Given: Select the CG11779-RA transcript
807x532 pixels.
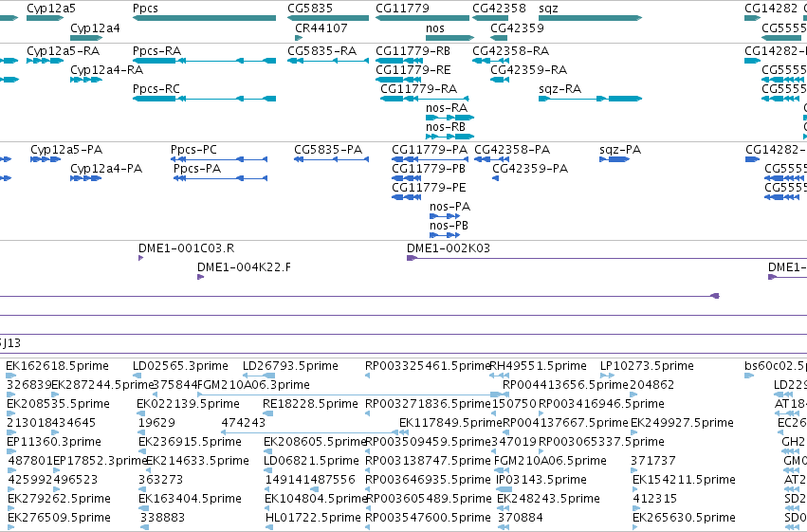Looking at the screenshot, I should point(425,99).
